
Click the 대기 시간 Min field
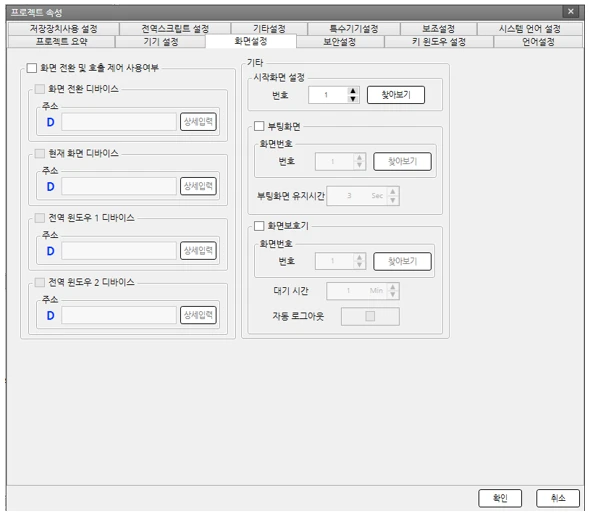(357, 291)
